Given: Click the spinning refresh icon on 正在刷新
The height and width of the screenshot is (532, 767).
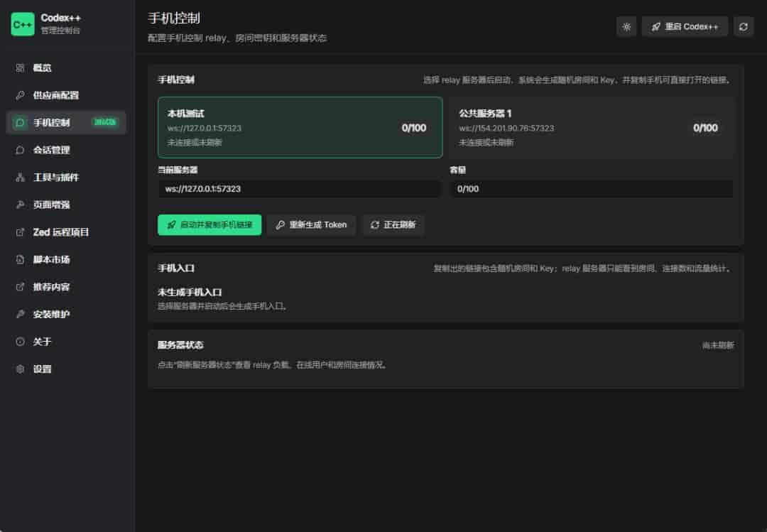Looking at the screenshot, I should (x=375, y=225).
